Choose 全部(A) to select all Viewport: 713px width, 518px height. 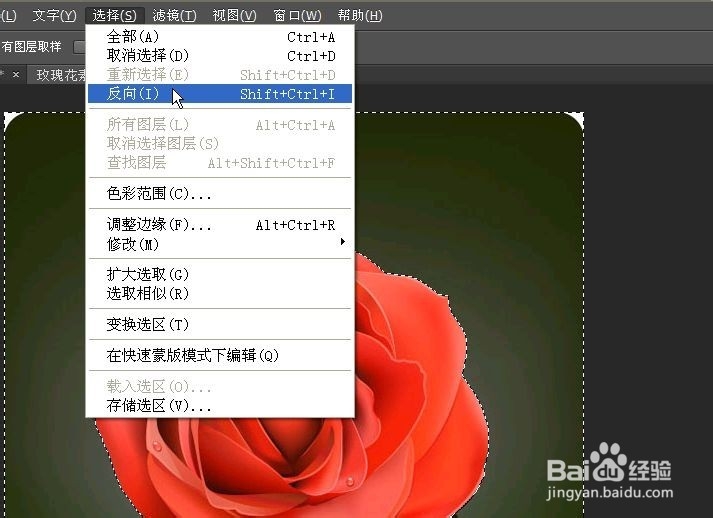tap(220, 37)
